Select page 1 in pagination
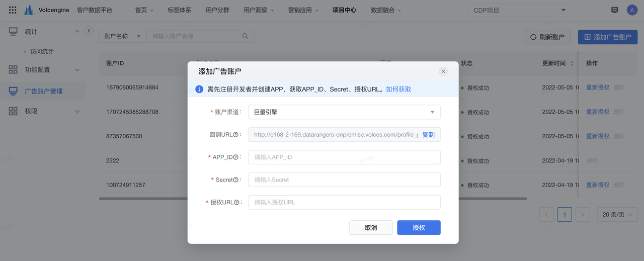Screen dimensions: 644x261 [565, 215]
